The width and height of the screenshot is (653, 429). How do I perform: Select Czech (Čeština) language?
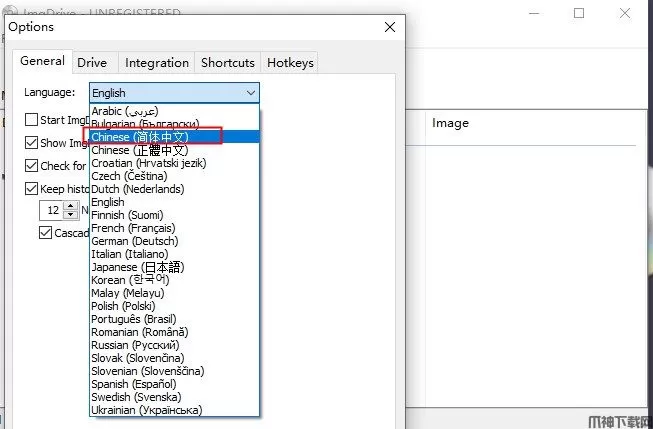coord(174,176)
